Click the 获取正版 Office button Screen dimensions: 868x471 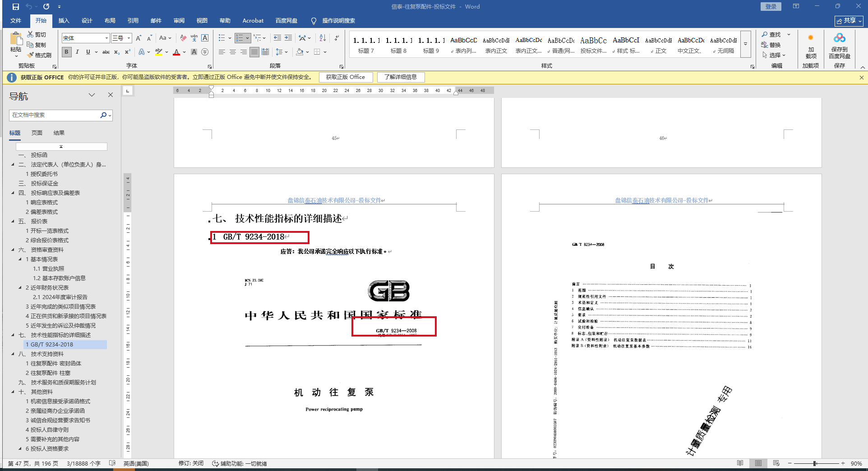[346, 77]
